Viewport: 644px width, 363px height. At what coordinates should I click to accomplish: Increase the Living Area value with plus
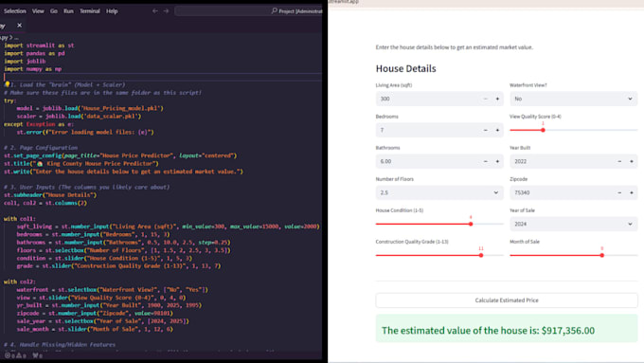click(497, 99)
